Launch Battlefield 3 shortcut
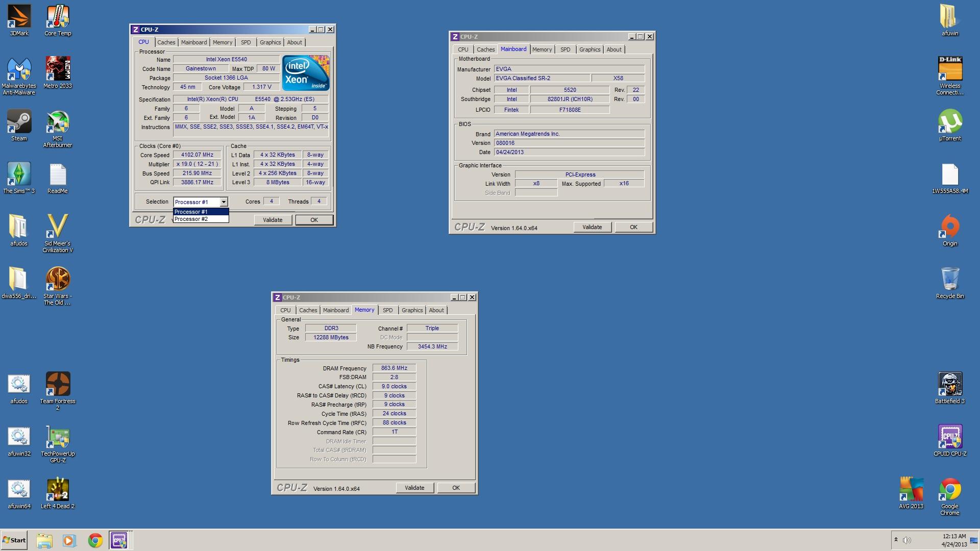This screenshot has width=980, height=551. click(x=950, y=388)
